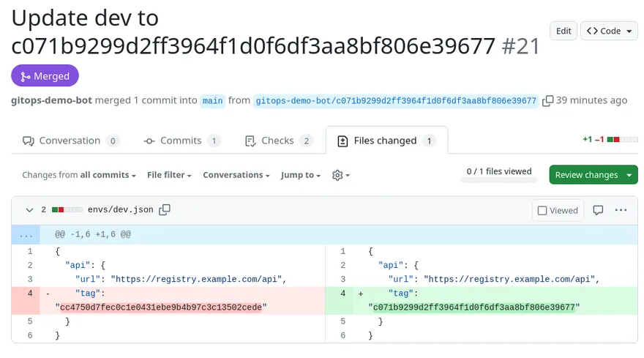644x358 pixels.
Task: Collapse the envs/dev.json file diff
Action: 29,210
